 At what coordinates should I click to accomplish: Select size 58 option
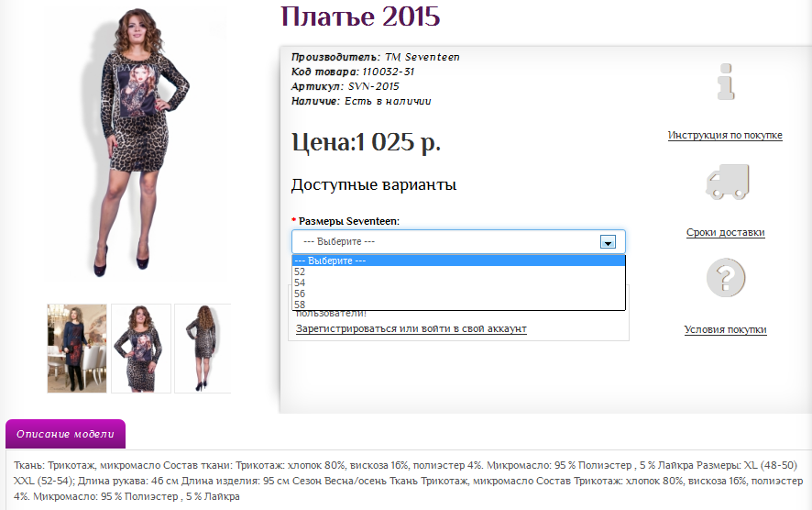458,305
